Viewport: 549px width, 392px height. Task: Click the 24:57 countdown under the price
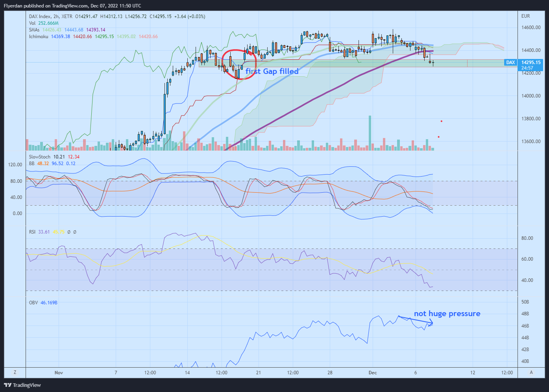(527, 68)
